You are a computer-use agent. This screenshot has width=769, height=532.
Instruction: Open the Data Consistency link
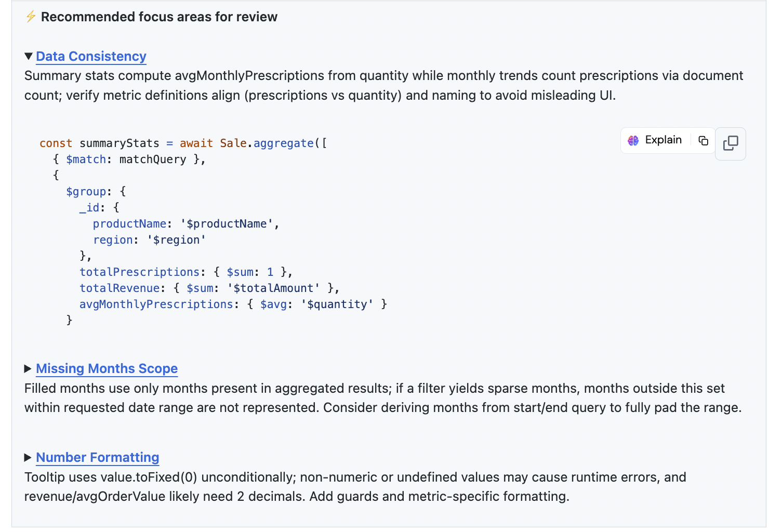[91, 56]
